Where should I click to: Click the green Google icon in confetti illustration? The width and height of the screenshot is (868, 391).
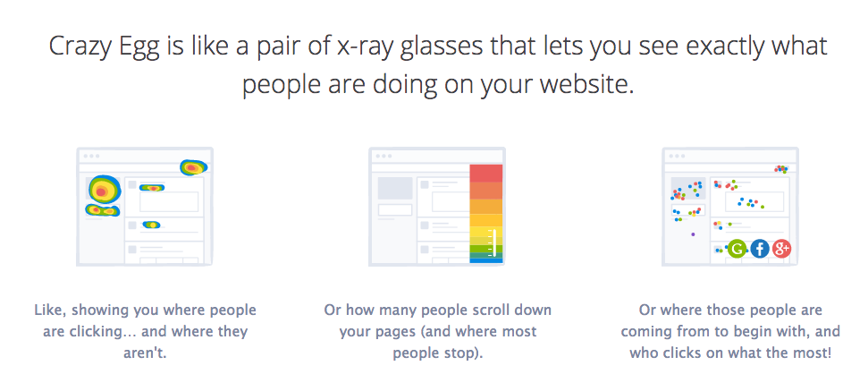pos(737,250)
